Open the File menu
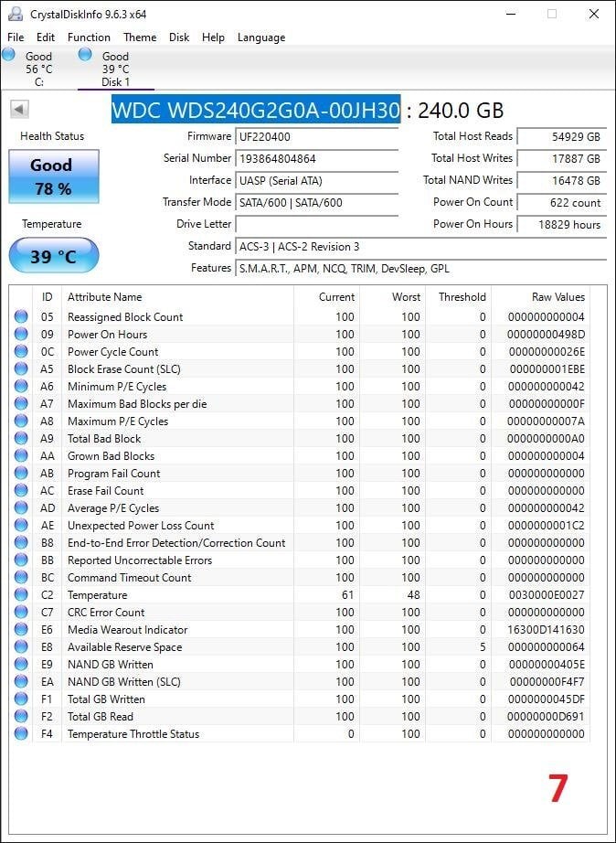Viewport: 616px width, 843px height. 16,37
